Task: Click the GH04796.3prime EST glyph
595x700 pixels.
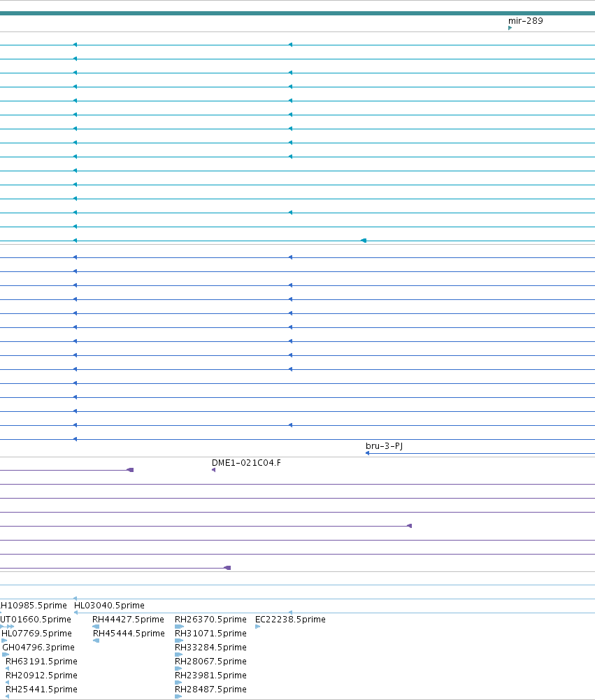Action: click(6, 655)
